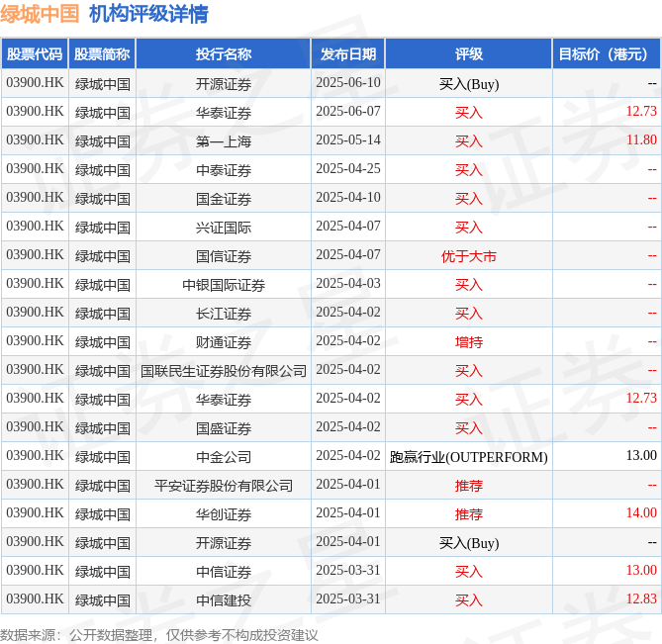Select the 发布日期 column header
The height and width of the screenshot is (644, 662).
(348, 54)
